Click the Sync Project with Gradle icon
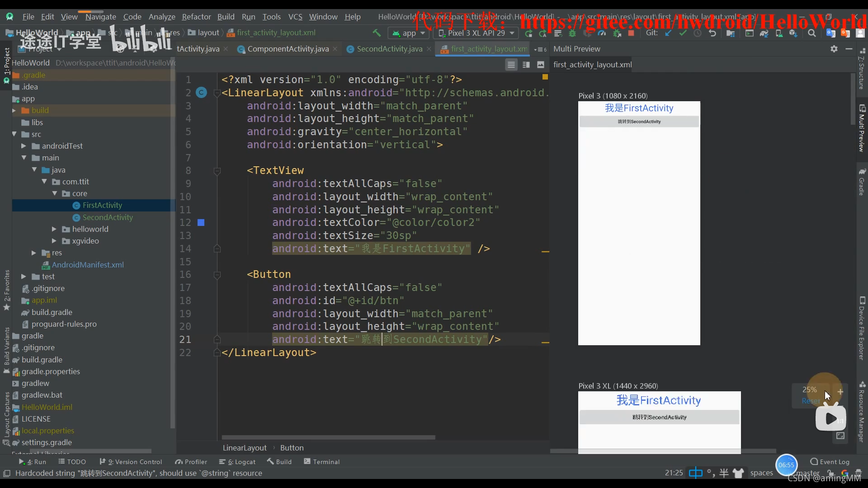868x488 pixels. (x=764, y=33)
